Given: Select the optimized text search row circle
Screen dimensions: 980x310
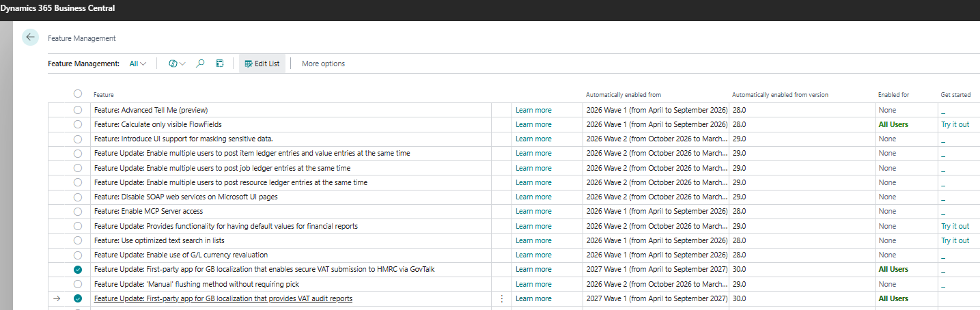Looking at the screenshot, I should coord(78,240).
